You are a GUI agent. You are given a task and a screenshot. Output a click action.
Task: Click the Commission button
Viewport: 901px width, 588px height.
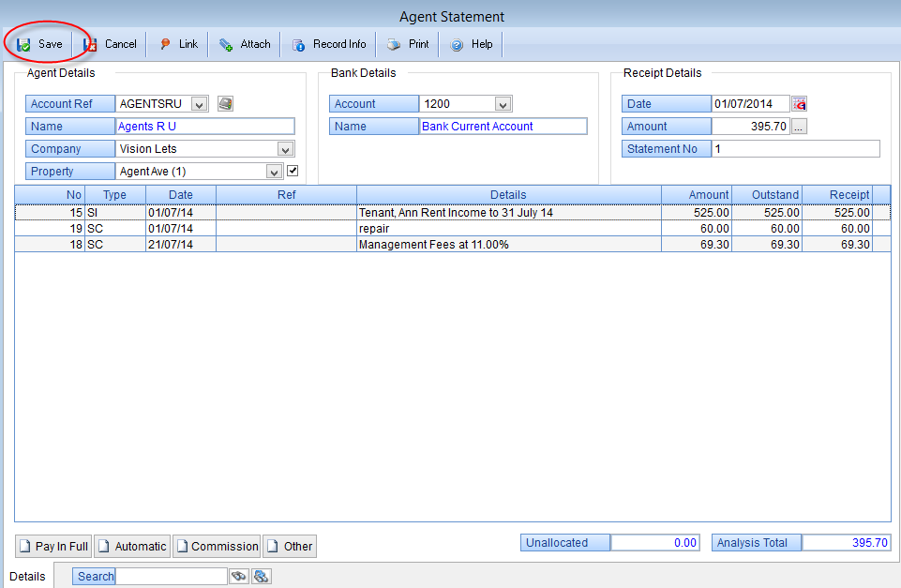(x=217, y=546)
